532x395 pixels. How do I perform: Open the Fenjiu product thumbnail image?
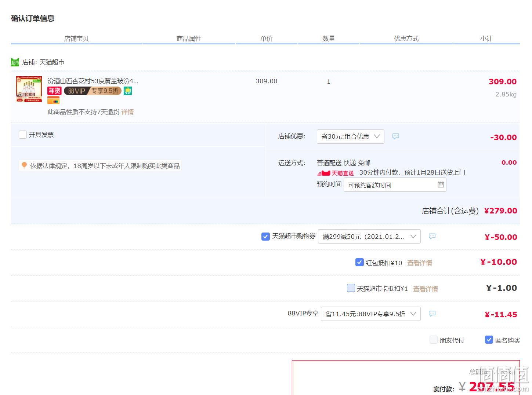29,89
